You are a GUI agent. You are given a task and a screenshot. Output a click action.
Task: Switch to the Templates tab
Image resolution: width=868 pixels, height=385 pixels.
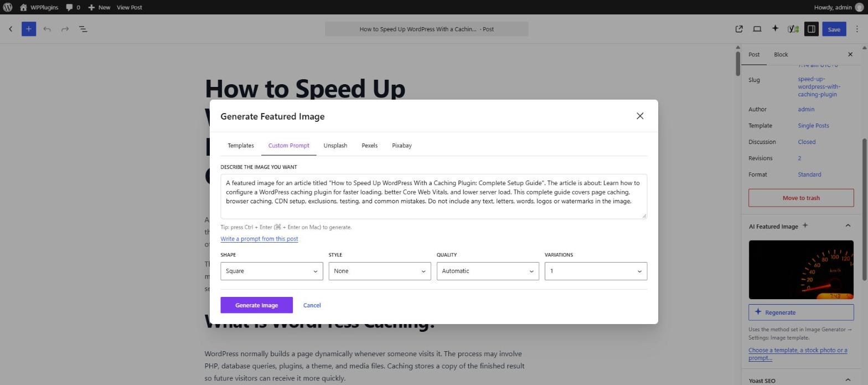[x=241, y=146]
